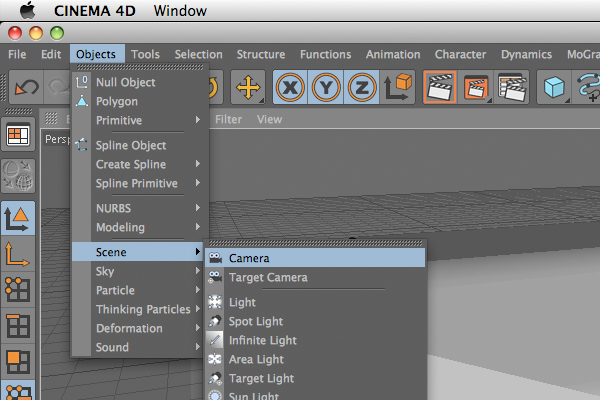Expand the Deformation submenu
600x400 pixels.
pos(138,328)
